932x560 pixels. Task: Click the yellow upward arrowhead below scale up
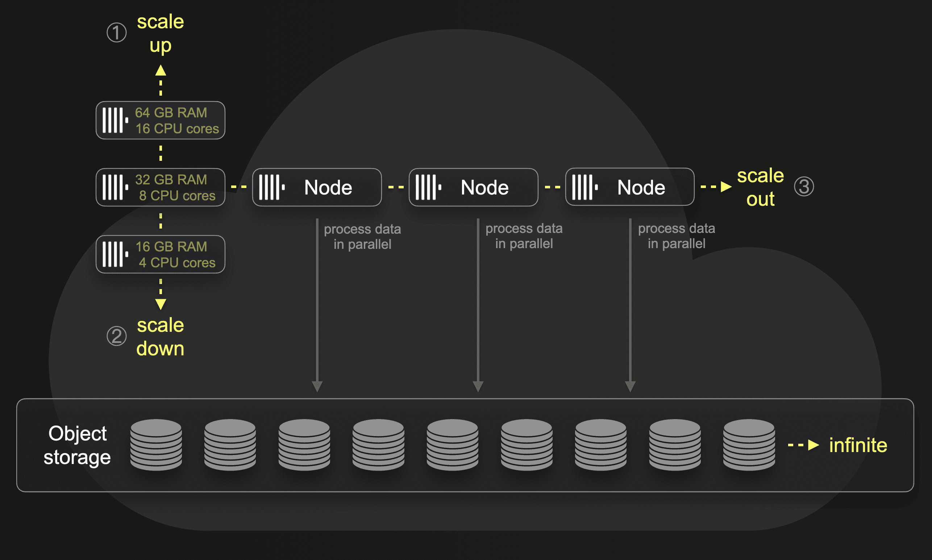[161, 70]
